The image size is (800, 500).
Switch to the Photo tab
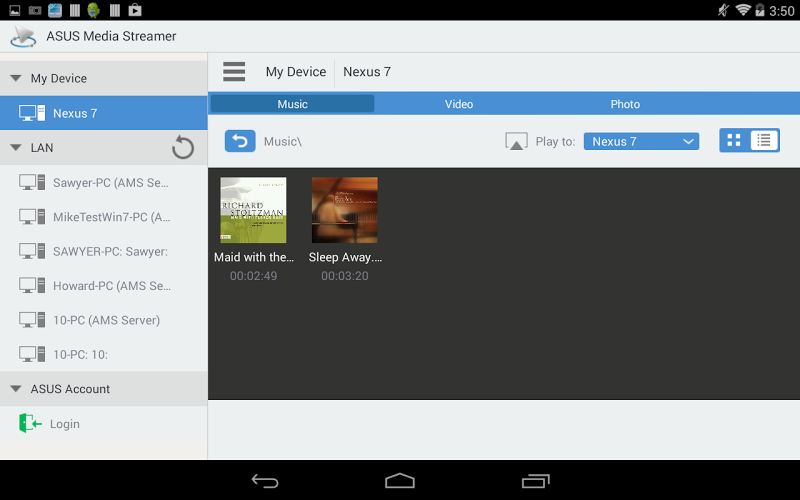click(625, 104)
